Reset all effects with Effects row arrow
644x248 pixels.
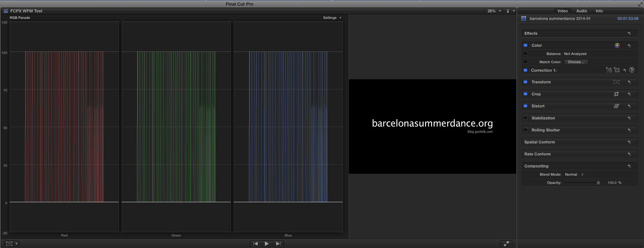tap(629, 33)
